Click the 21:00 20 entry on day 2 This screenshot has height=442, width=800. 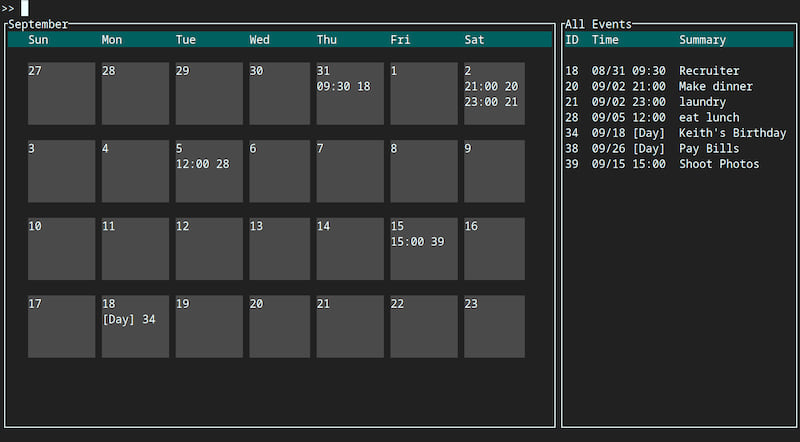pyautogui.click(x=491, y=86)
